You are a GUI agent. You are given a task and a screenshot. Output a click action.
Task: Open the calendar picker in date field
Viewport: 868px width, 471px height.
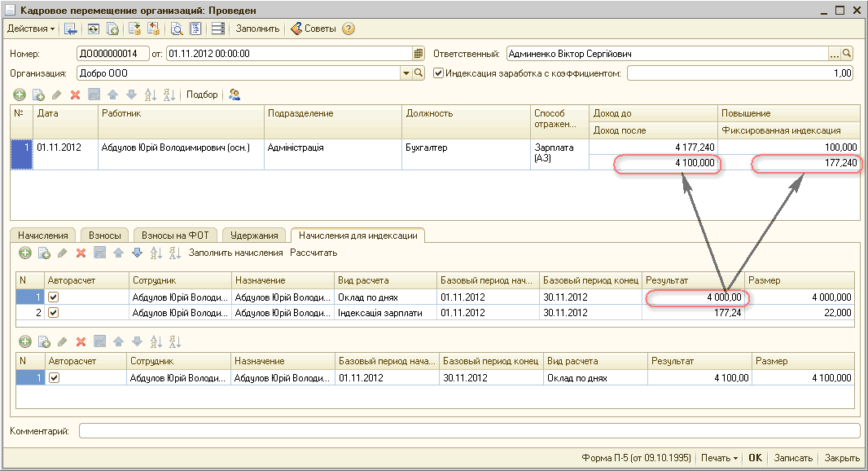pos(419,54)
